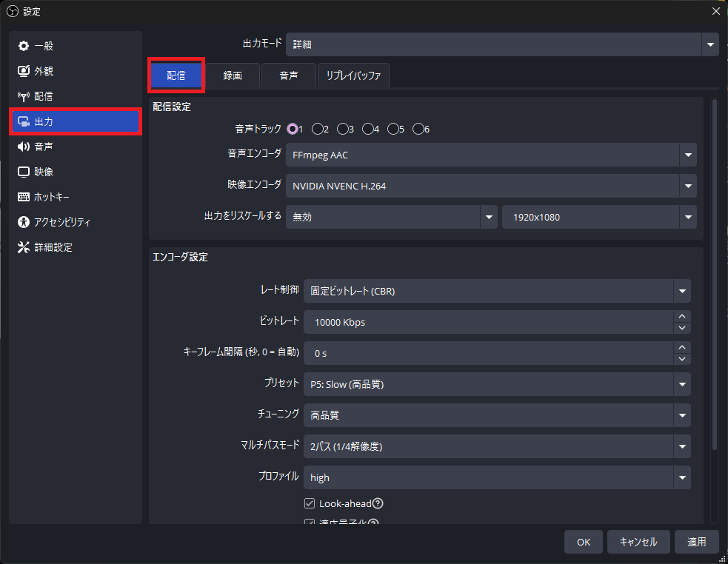
Task: Expand the レート制御 CBR dropdown
Action: pyautogui.click(x=496, y=291)
